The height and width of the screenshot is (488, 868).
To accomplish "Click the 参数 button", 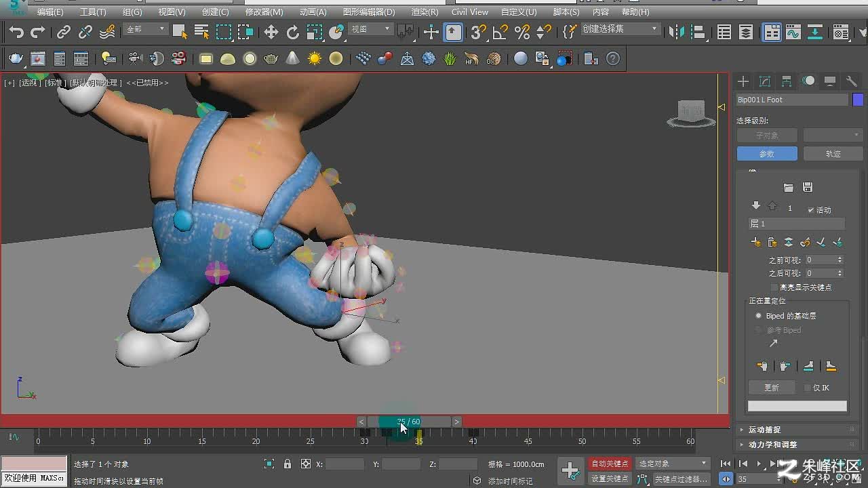I will [767, 154].
